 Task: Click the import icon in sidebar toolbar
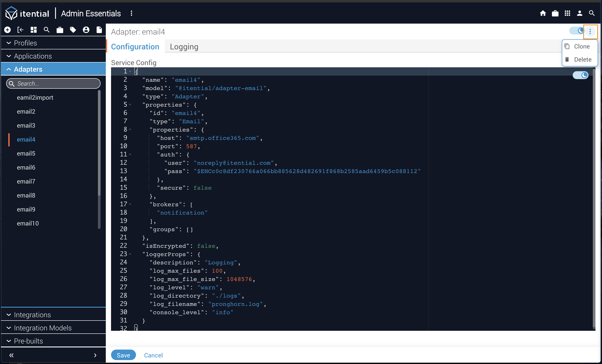coord(20,30)
